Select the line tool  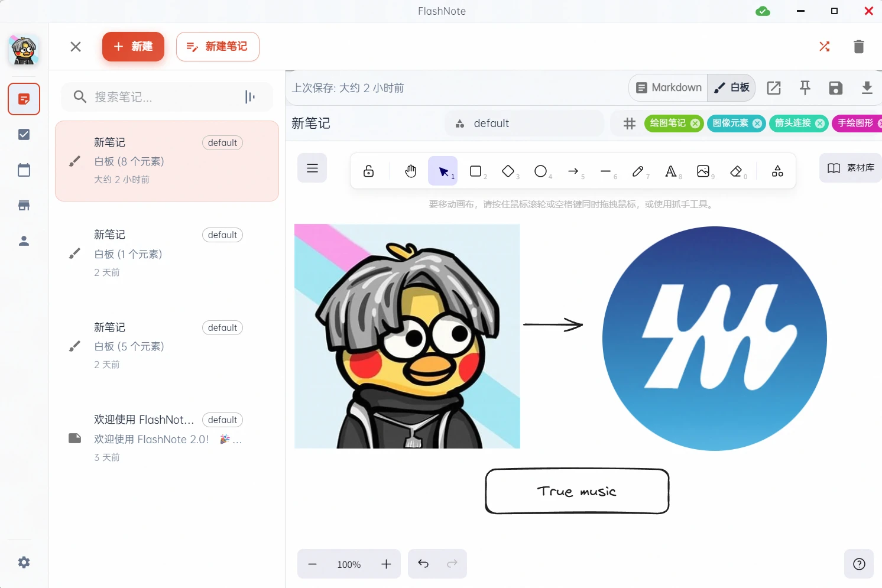coord(606,171)
